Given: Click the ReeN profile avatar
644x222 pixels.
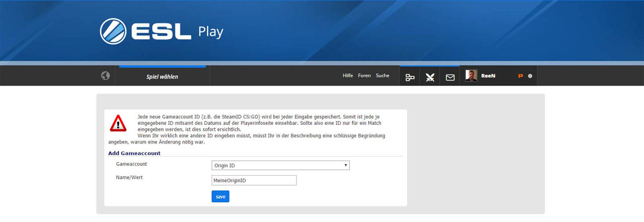Looking at the screenshot, I should 471,76.
